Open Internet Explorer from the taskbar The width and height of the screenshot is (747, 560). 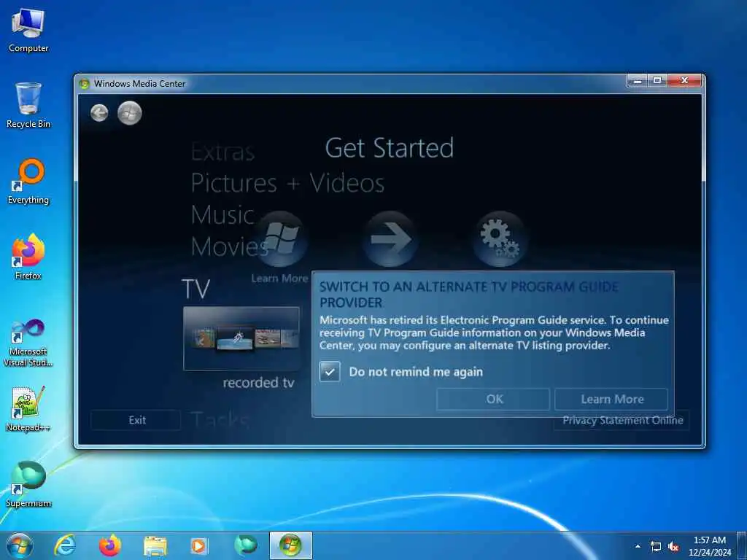pyautogui.click(x=65, y=545)
